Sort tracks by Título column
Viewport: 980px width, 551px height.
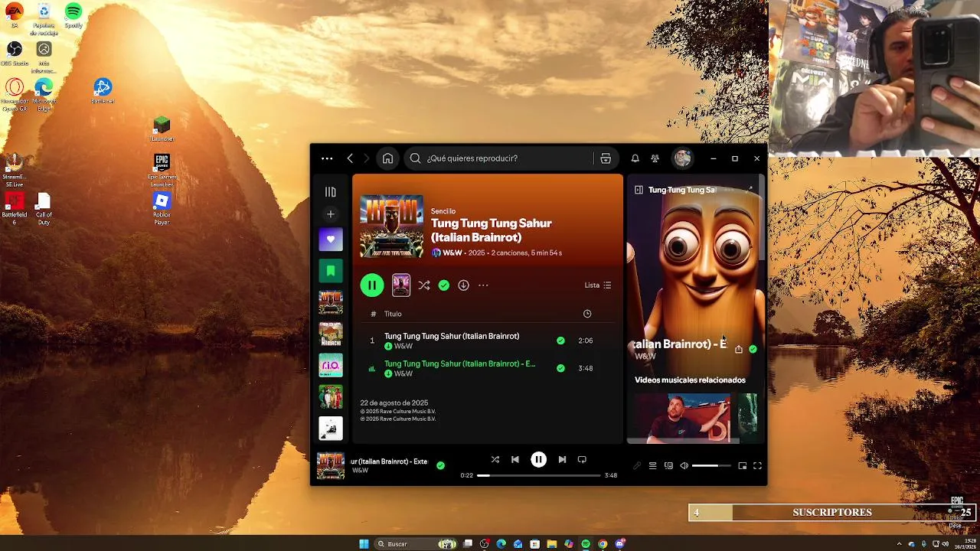pos(393,314)
